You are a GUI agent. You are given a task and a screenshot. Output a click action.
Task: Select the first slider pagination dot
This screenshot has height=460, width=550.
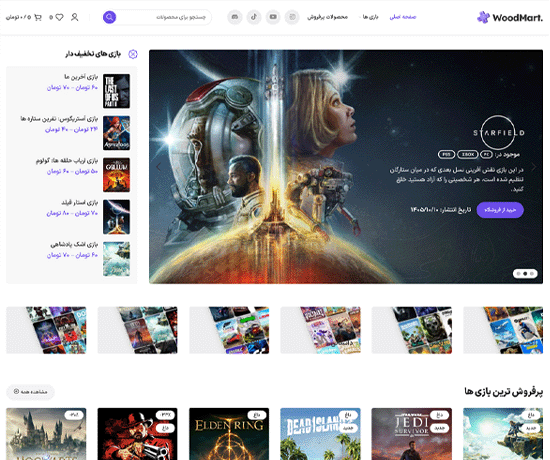pyautogui.click(x=518, y=274)
